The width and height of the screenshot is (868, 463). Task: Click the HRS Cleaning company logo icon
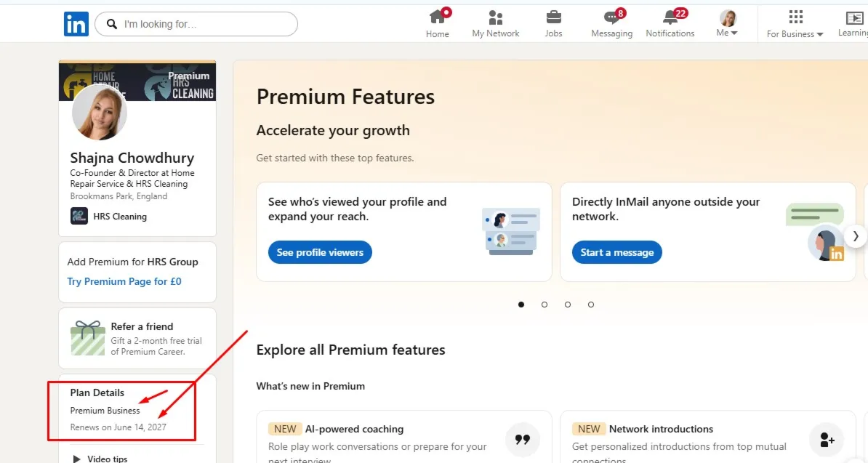click(79, 216)
